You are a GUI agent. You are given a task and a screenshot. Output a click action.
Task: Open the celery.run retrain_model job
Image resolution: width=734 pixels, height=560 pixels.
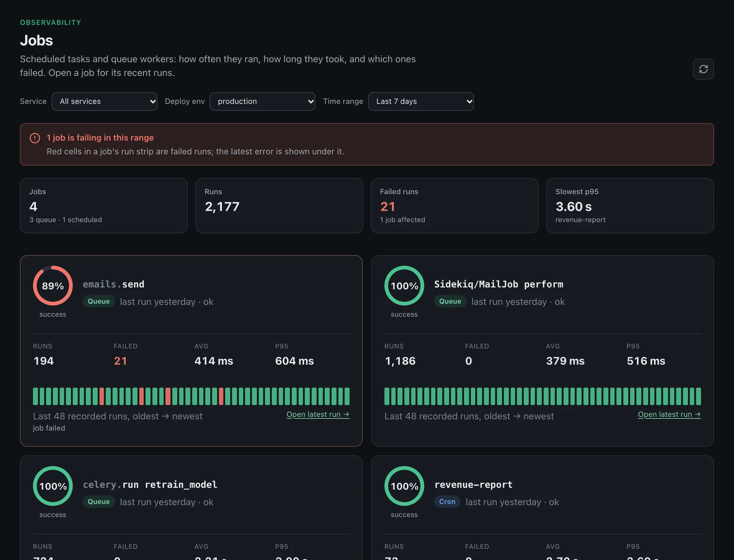150,485
